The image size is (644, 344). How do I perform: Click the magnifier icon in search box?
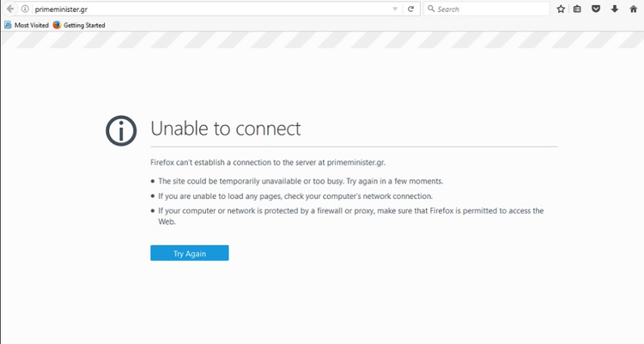431,9
